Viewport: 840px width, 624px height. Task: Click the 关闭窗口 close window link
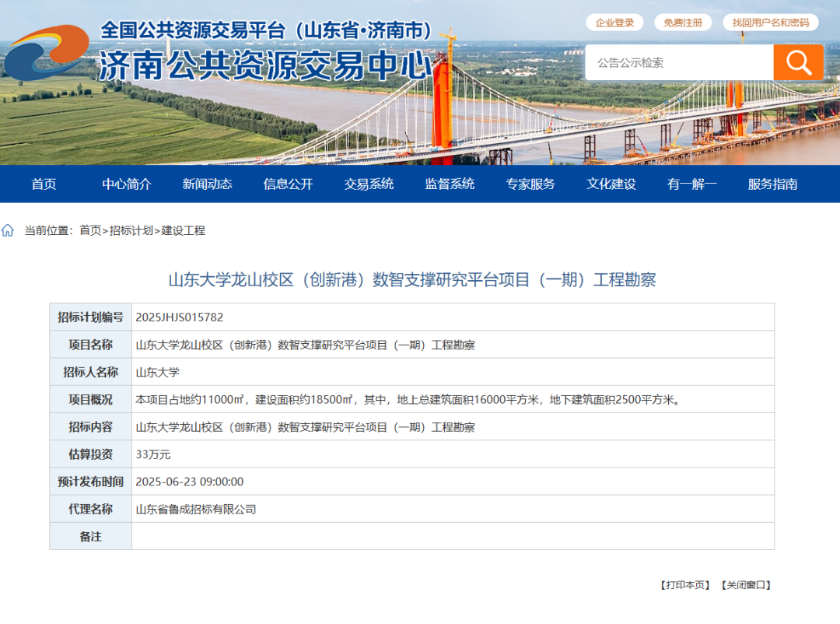[746, 585]
